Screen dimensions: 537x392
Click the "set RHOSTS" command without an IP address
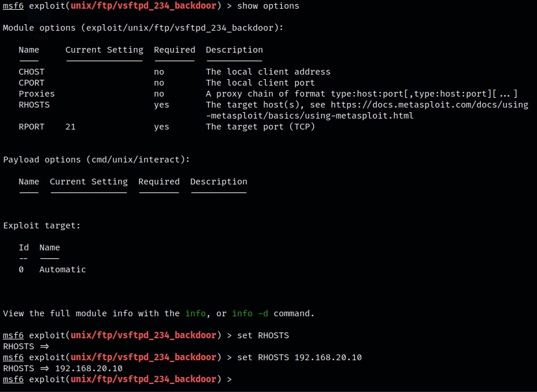pos(263,335)
